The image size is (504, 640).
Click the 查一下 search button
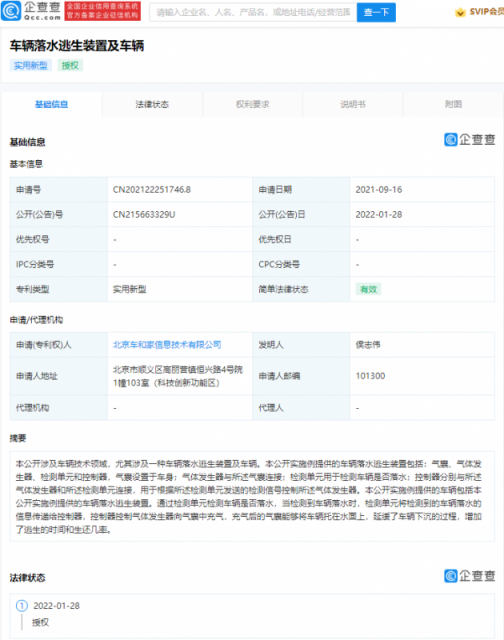tap(376, 12)
